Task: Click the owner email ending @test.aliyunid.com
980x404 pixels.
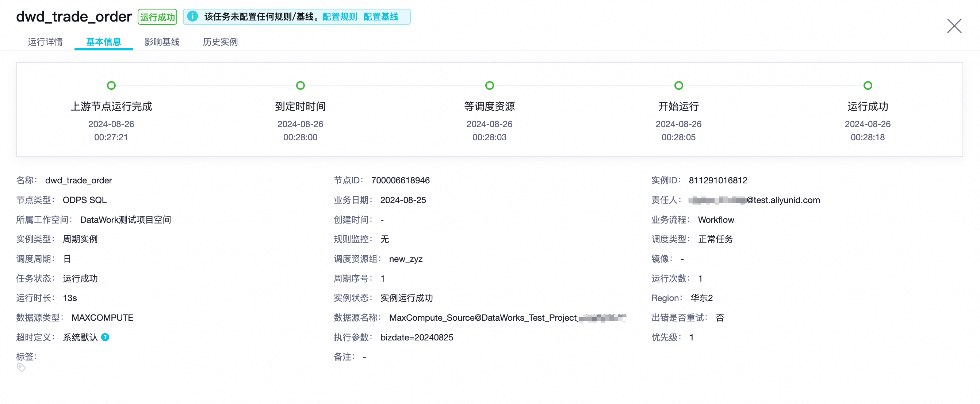Action: point(754,200)
